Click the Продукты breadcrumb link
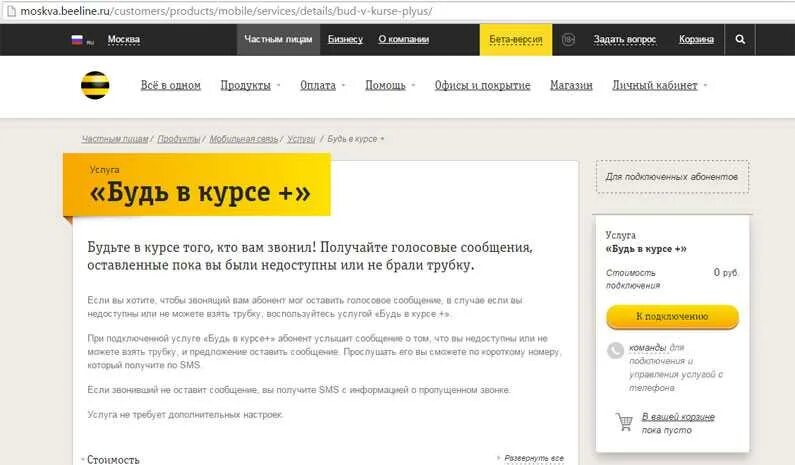The height and width of the screenshot is (465, 795). [x=178, y=139]
